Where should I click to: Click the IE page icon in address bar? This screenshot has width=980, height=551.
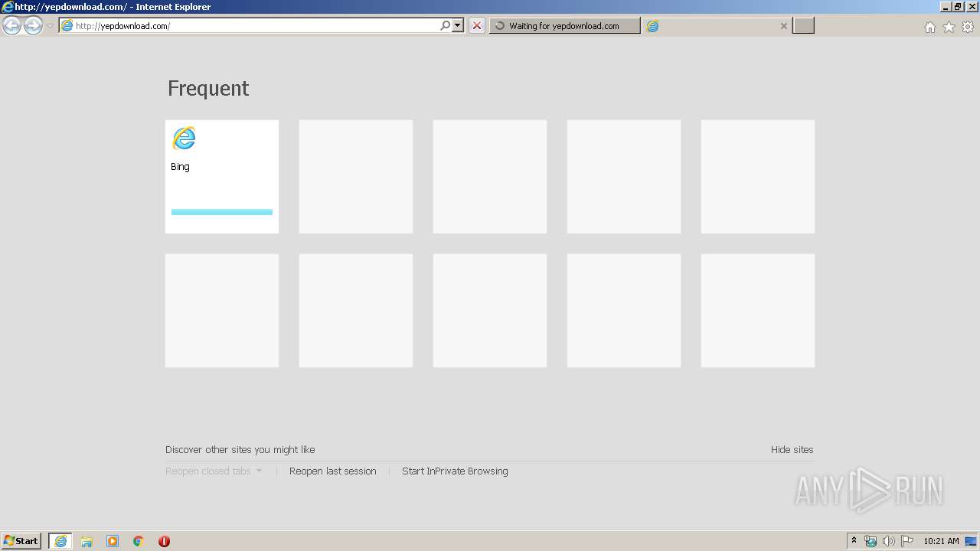(x=67, y=26)
